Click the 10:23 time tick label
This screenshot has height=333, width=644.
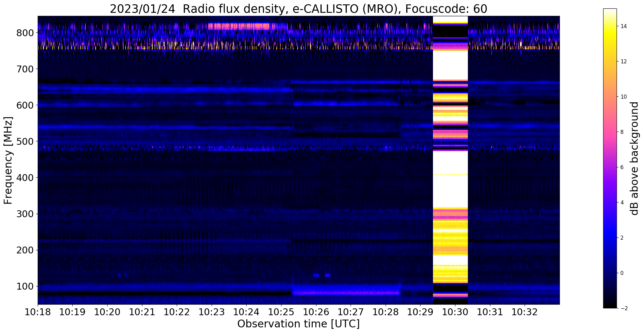point(212,312)
